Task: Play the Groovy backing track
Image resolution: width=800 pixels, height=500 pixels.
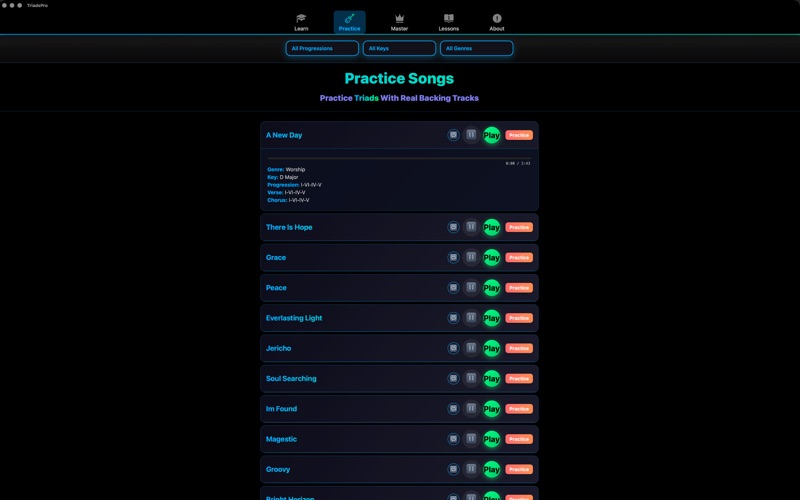Action: (492, 469)
